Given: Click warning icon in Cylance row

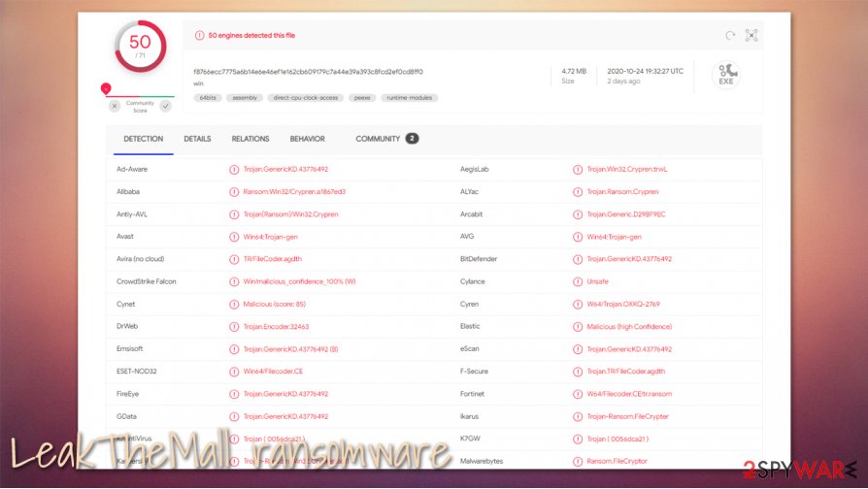Looking at the screenshot, I should pyautogui.click(x=578, y=282).
